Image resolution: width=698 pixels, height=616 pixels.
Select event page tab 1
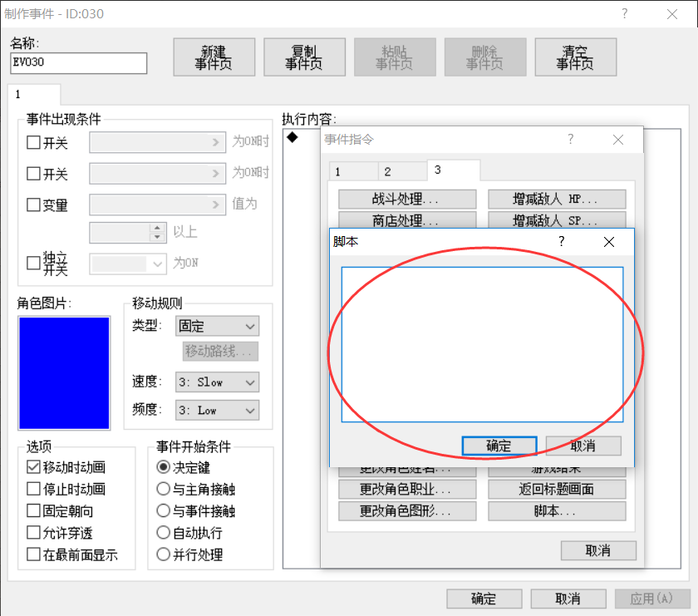click(34, 95)
